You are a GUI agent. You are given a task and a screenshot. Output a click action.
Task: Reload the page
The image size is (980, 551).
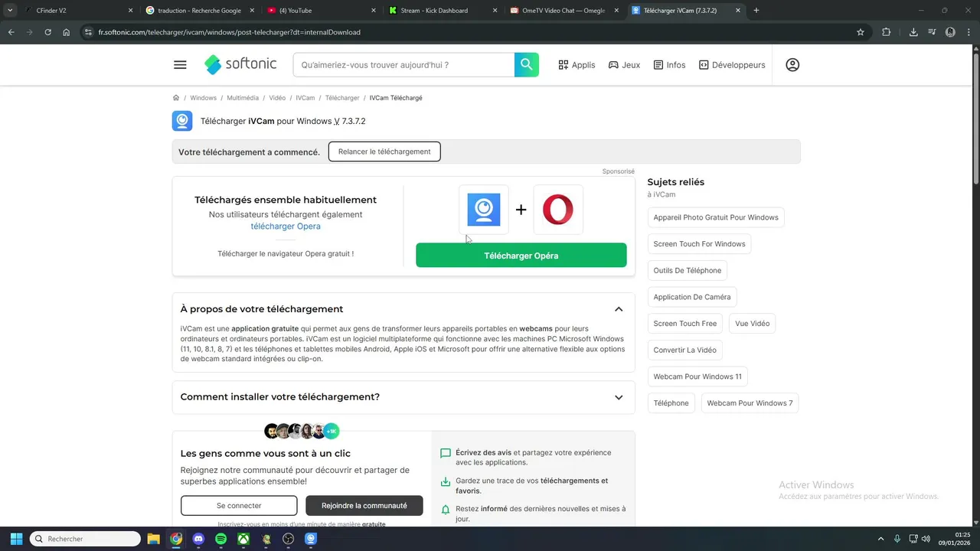[x=47, y=32]
